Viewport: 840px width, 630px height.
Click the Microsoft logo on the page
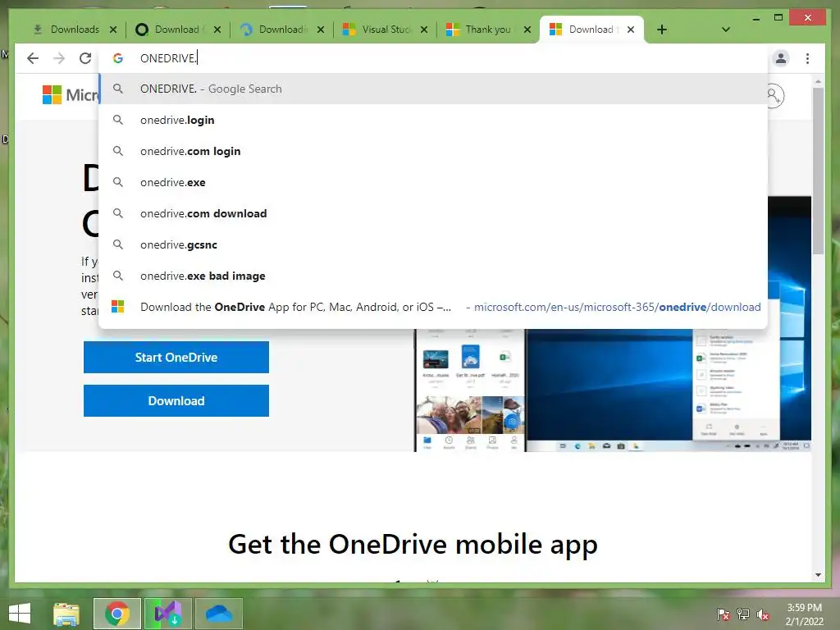click(x=70, y=95)
